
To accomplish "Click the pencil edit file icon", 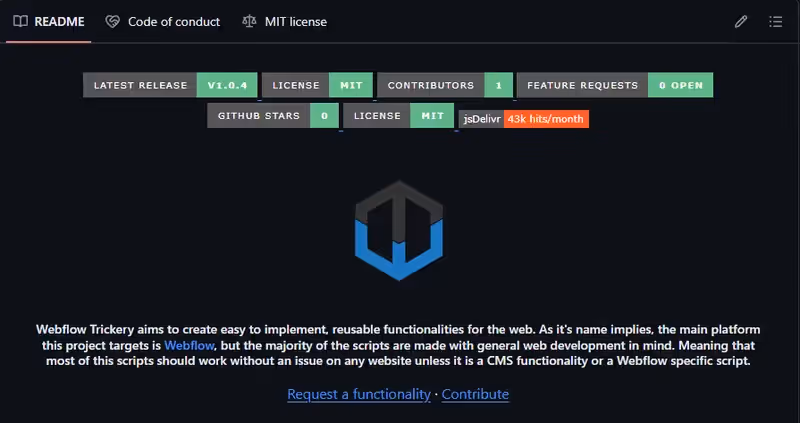I will [741, 21].
